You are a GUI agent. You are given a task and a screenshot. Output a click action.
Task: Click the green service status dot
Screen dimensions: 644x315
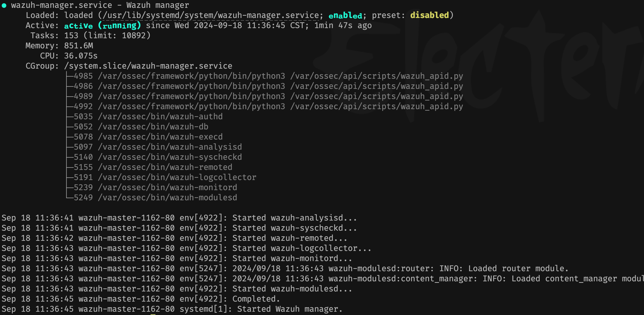point(4,6)
